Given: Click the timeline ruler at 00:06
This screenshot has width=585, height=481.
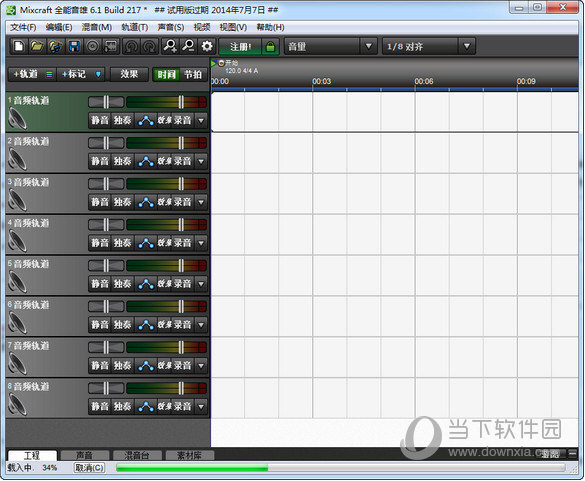Looking at the screenshot, I should coord(424,81).
